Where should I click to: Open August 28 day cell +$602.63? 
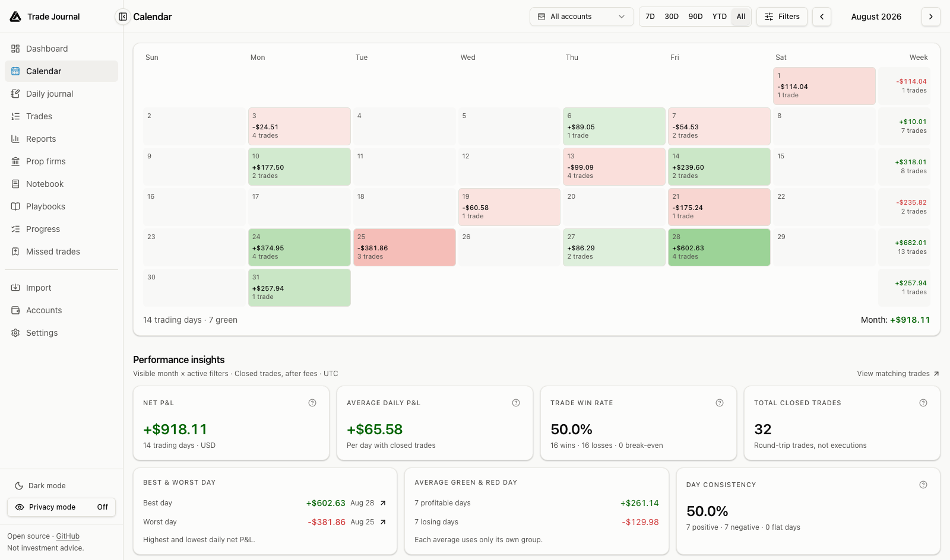click(x=719, y=247)
